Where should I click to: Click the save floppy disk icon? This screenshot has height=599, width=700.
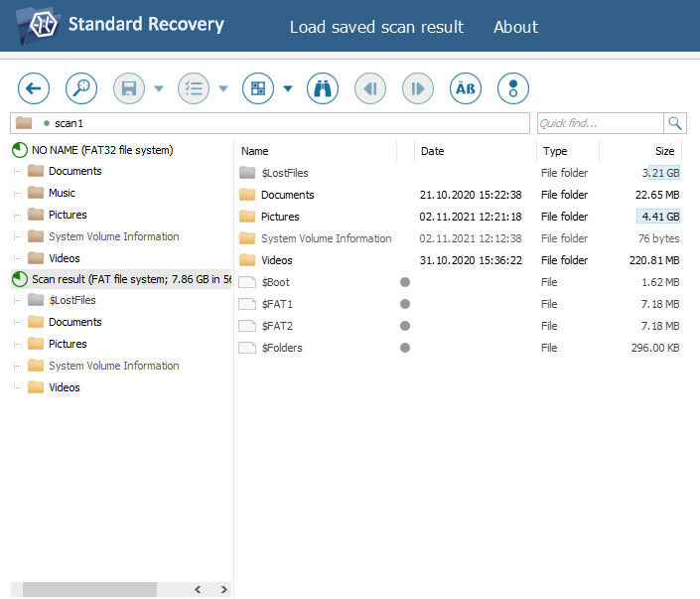(x=129, y=88)
